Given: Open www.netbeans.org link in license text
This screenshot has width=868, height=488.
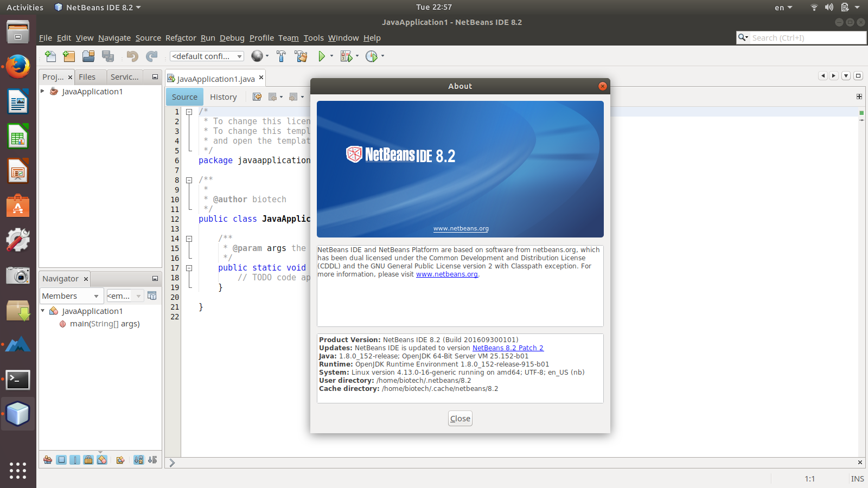Looking at the screenshot, I should [x=447, y=274].
